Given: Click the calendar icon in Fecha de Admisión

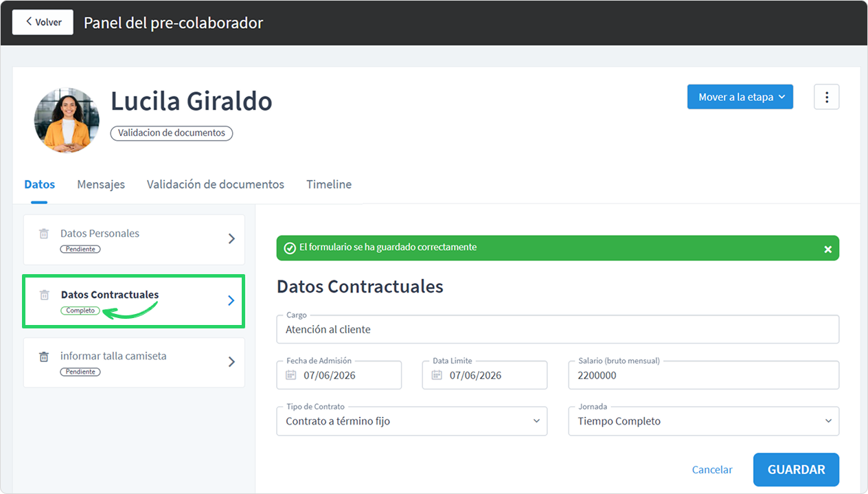Looking at the screenshot, I should pyautogui.click(x=291, y=375).
